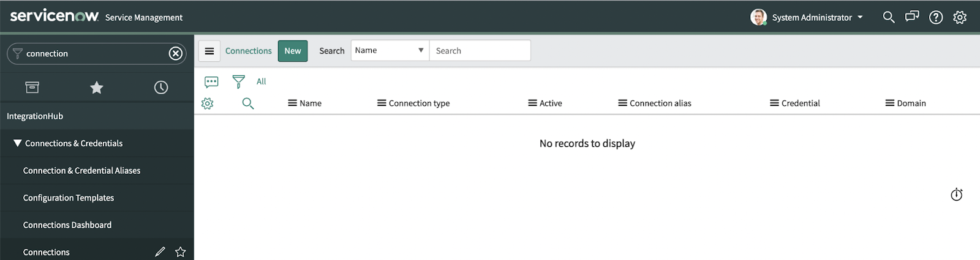Click the System Administrator avatar

click(758, 17)
